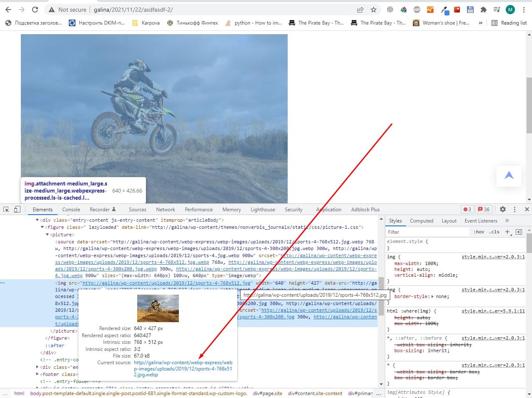Select the body.post-template-default breadcrumb
This screenshot has height=398, width=532.
[x=138, y=393]
